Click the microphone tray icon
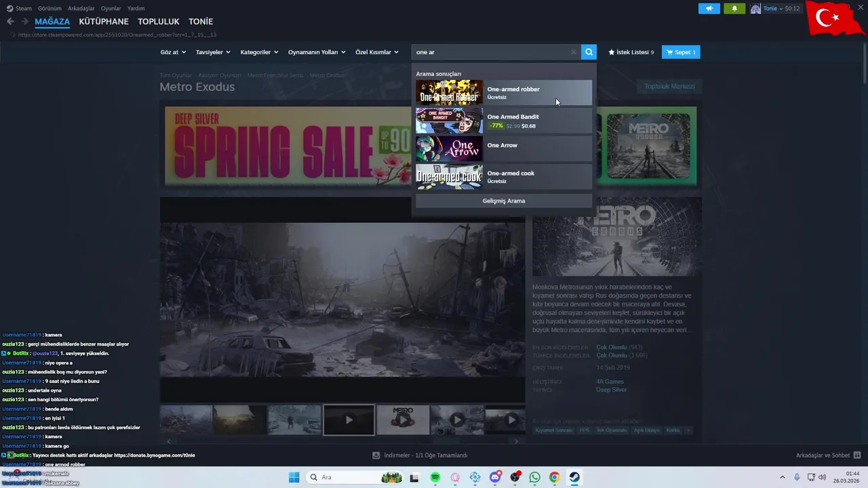Screen dimensions: 868x488 point(797,477)
